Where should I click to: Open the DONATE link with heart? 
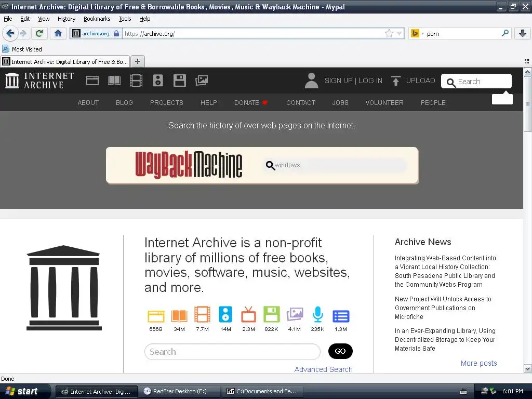[251, 102]
